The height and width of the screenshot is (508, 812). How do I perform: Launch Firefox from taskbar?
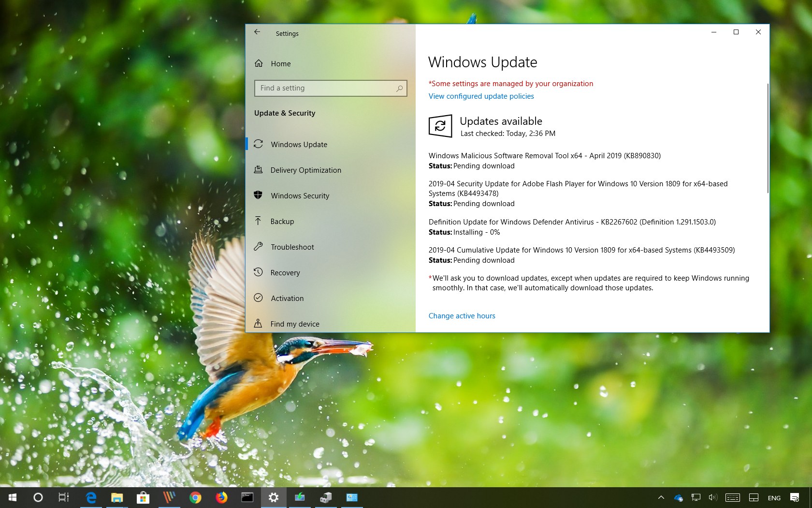point(221,497)
